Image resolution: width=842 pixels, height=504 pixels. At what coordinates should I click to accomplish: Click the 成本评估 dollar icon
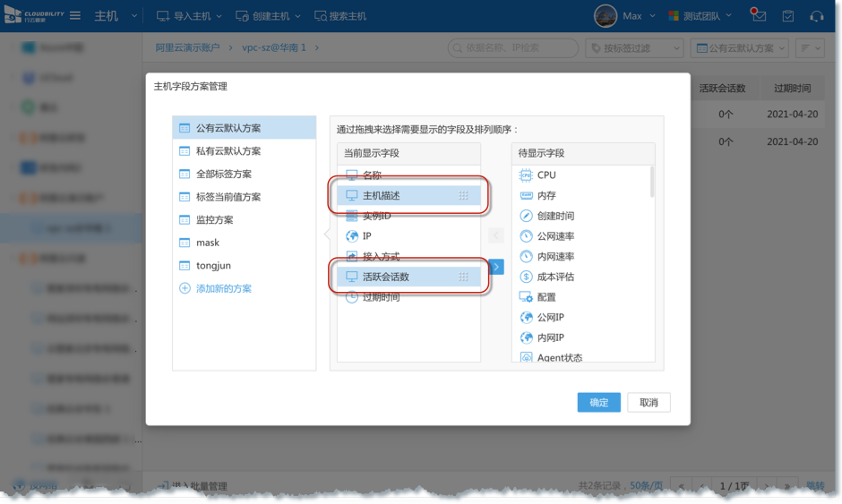click(x=526, y=277)
